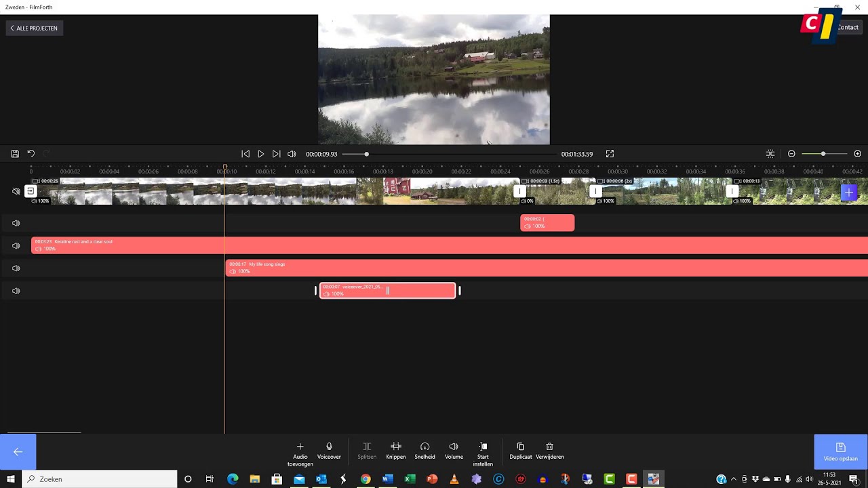Click the fit timeline icon
Viewport: 868px width, 488px height.
click(770, 154)
